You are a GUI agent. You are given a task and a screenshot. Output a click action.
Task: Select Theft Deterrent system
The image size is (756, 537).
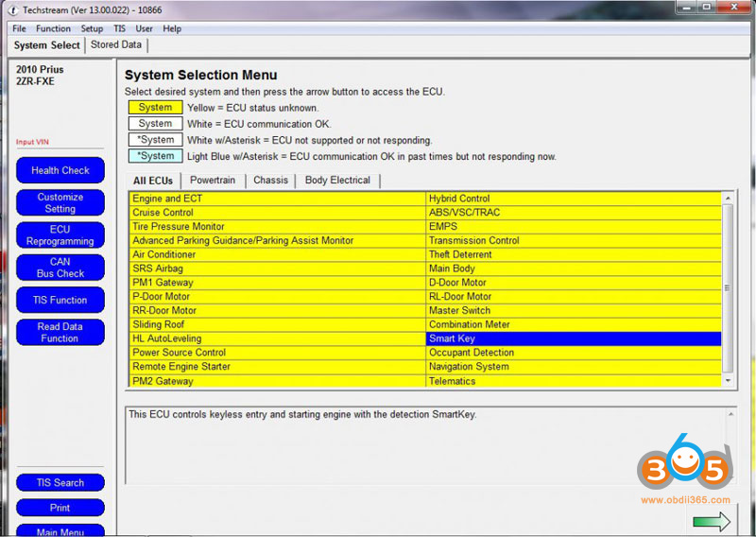(x=574, y=254)
